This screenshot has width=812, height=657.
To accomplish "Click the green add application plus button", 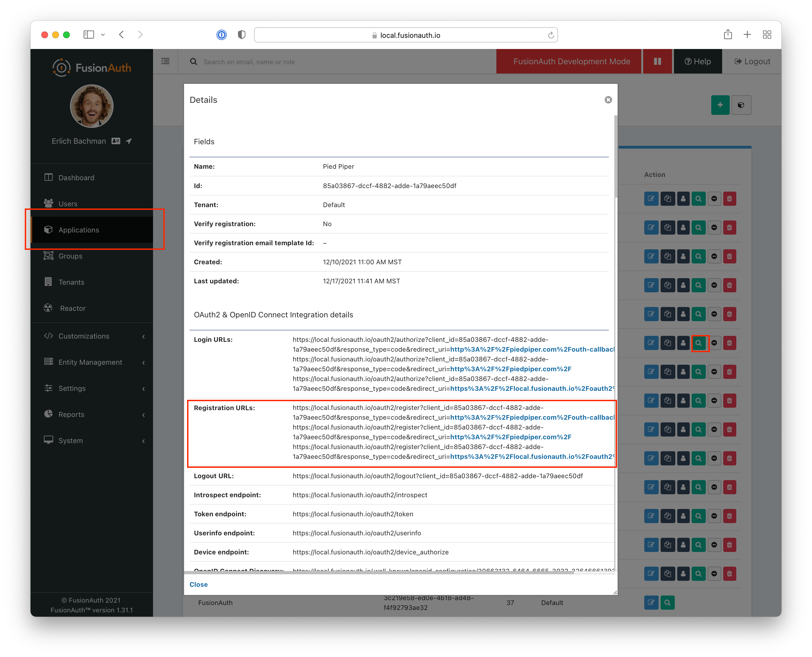I will point(720,105).
